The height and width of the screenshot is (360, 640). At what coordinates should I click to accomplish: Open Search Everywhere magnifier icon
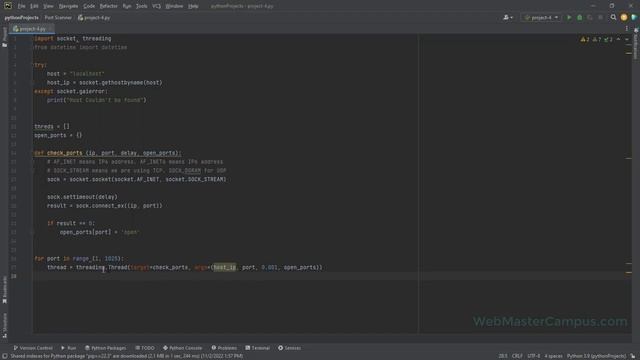(x=613, y=18)
